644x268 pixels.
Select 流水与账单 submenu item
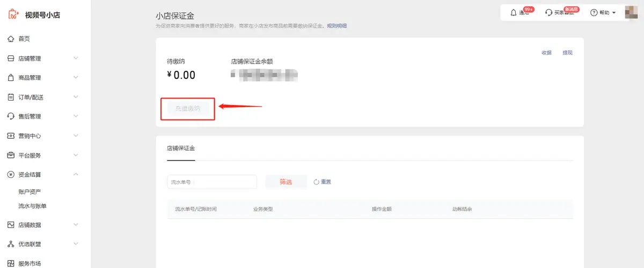pyautogui.click(x=32, y=206)
